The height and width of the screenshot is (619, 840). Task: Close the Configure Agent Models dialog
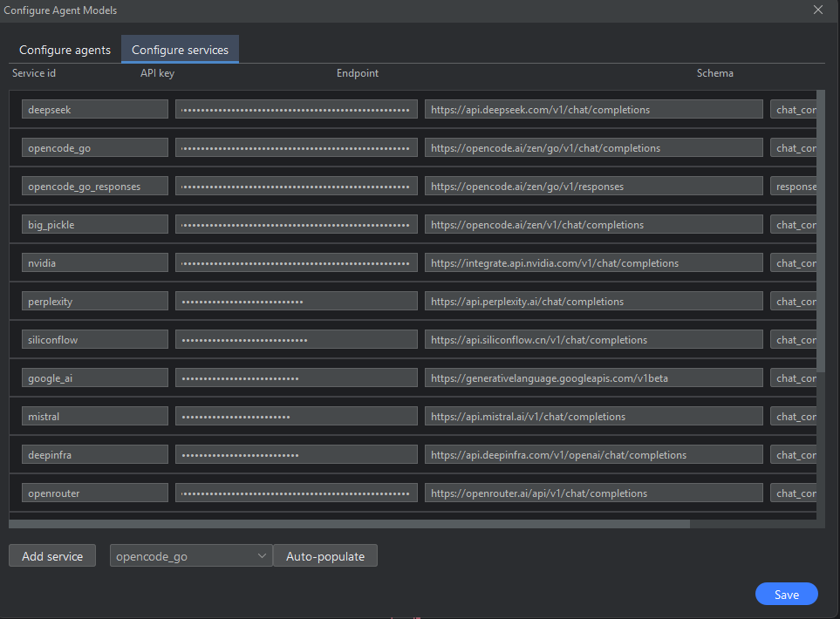(818, 10)
